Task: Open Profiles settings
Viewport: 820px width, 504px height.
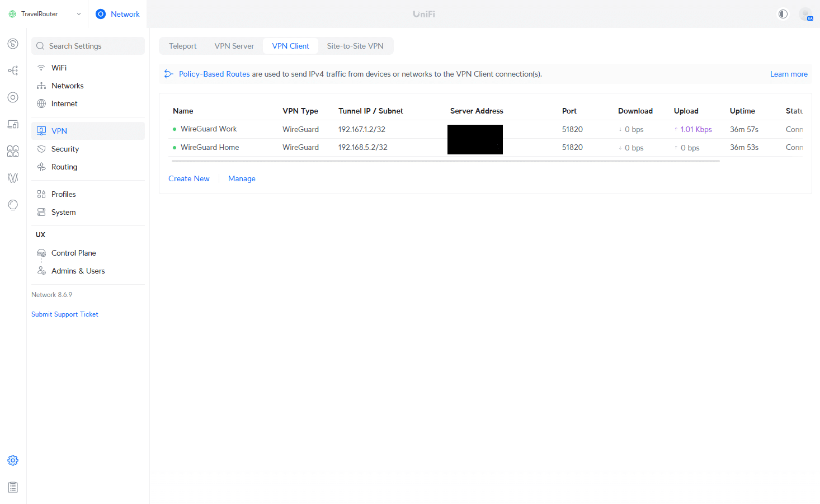Action: point(88,194)
